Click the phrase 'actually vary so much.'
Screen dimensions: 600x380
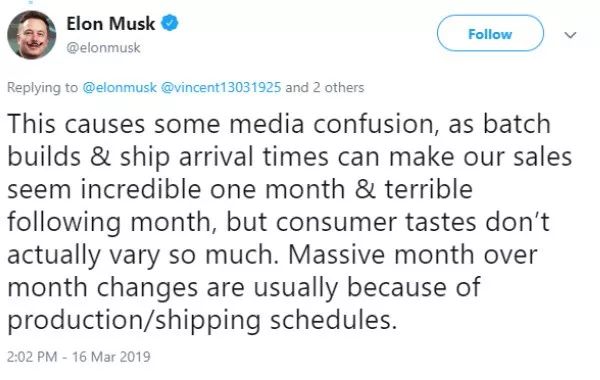[x=143, y=255]
